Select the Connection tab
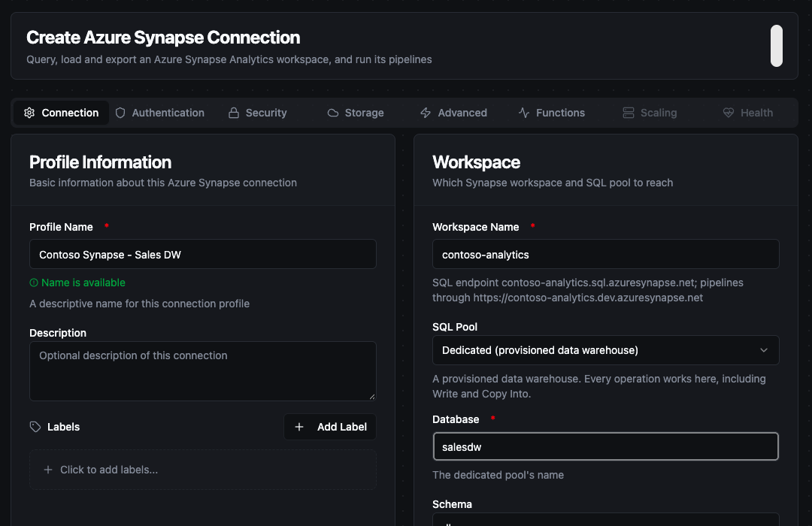Image resolution: width=812 pixels, height=526 pixels. (x=62, y=113)
